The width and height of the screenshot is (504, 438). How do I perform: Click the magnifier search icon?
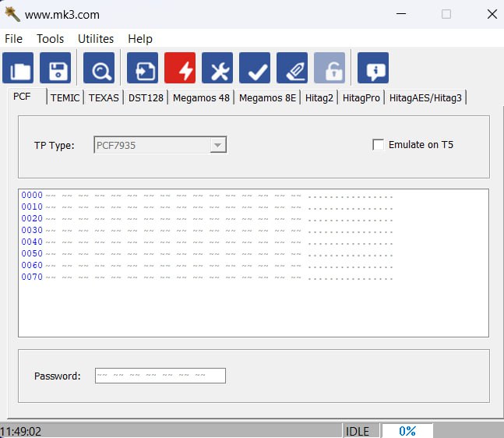pyautogui.click(x=99, y=69)
